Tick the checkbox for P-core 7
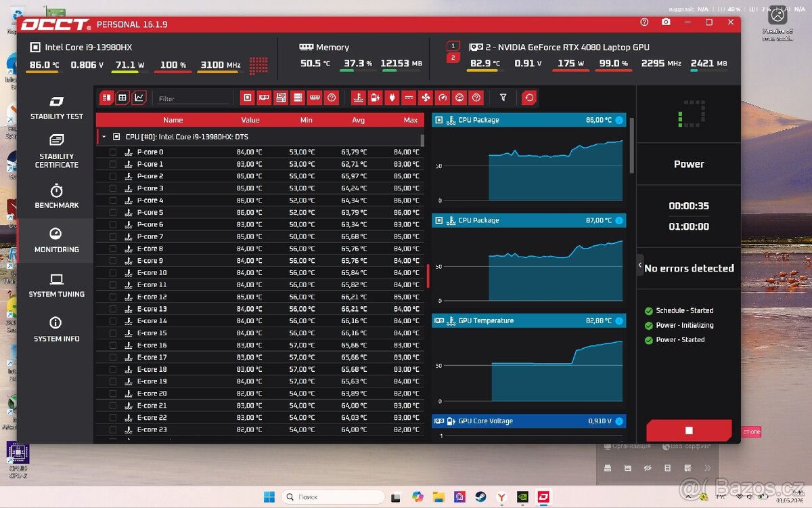812x508 pixels. coord(113,236)
